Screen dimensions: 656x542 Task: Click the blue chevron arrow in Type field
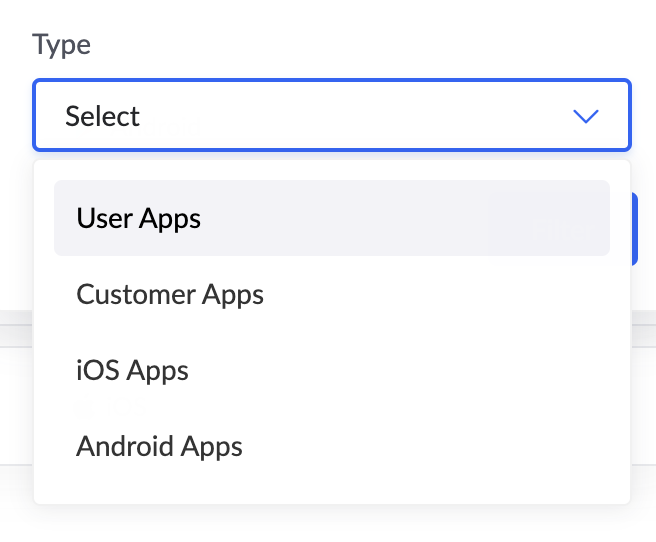[586, 116]
